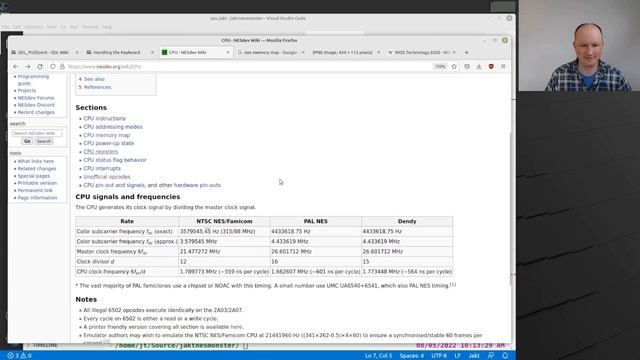Close the Handling the Keyboard tab
The height and width of the screenshot is (360, 640).
point(152,52)
